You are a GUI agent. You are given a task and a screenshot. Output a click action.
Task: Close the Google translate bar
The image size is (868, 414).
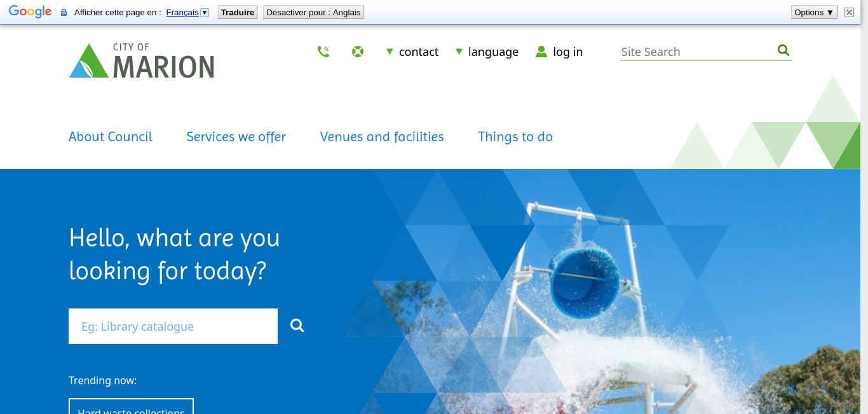[849, 12]
